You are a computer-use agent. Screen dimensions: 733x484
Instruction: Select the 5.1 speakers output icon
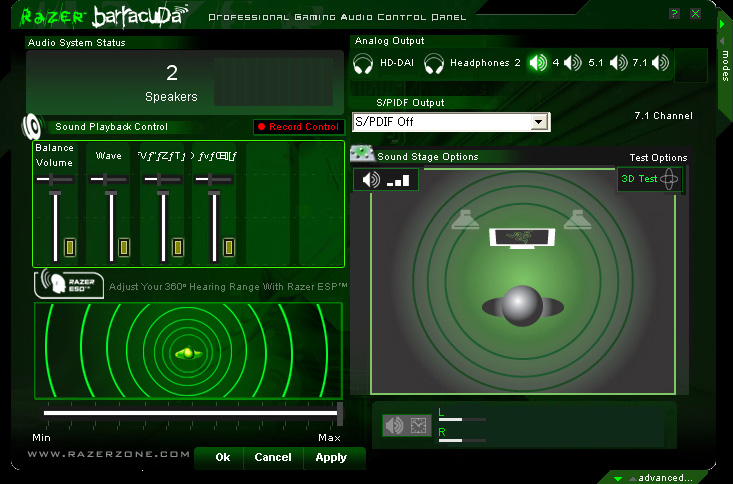click(618, 63)
